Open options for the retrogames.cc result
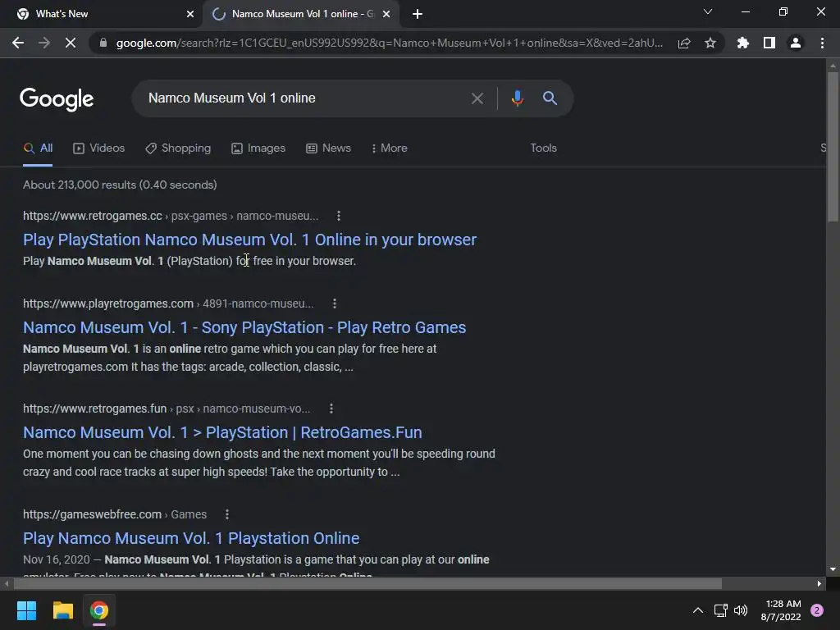The width and height of the screenshot is (840, 630). [x=338, y=216]
